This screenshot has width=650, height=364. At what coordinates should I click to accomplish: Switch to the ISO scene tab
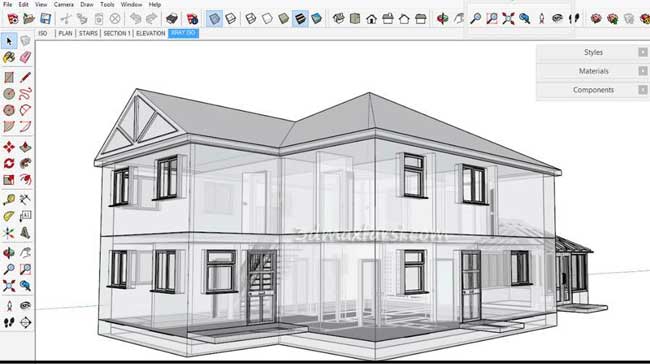(x=43, y=33)
